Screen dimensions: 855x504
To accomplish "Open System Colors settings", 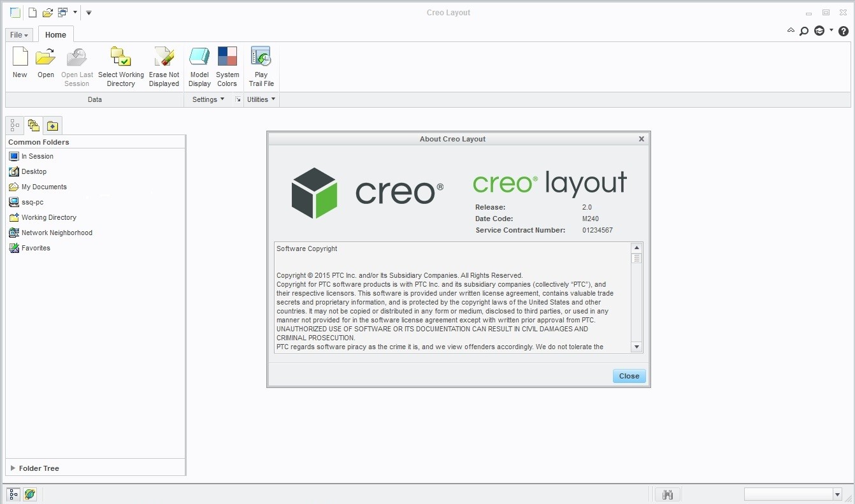I will pos(227,66).
